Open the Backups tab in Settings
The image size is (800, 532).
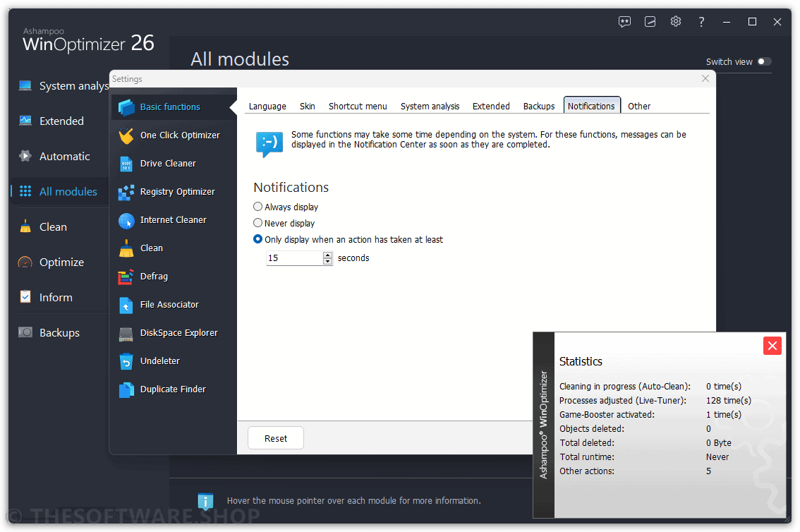[539, 106]
